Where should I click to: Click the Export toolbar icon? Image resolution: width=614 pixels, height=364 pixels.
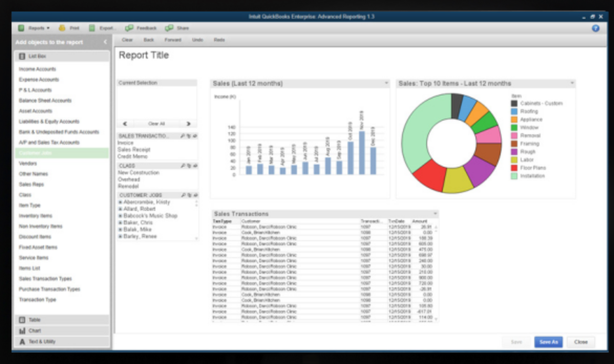(x=92, y=28)
